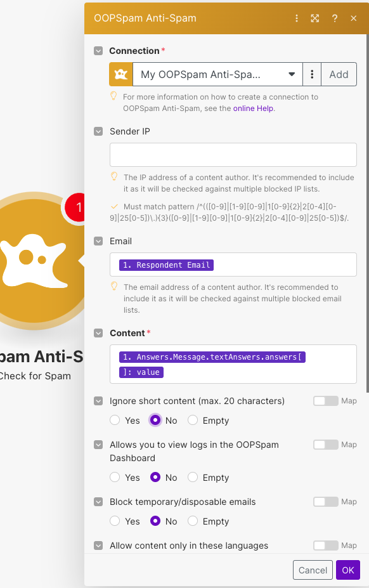Click the dialog vertical scrollbar
The image size is (369, 588).
(367, 214)
